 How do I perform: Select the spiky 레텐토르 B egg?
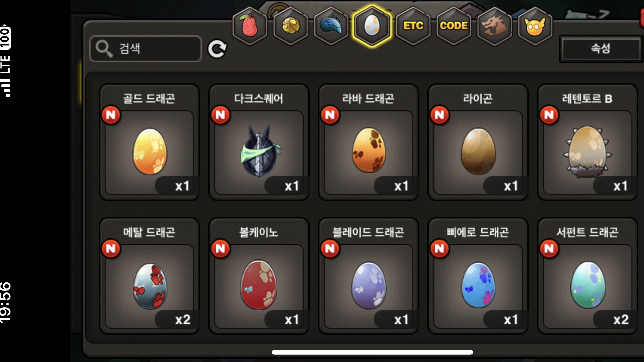588,142
